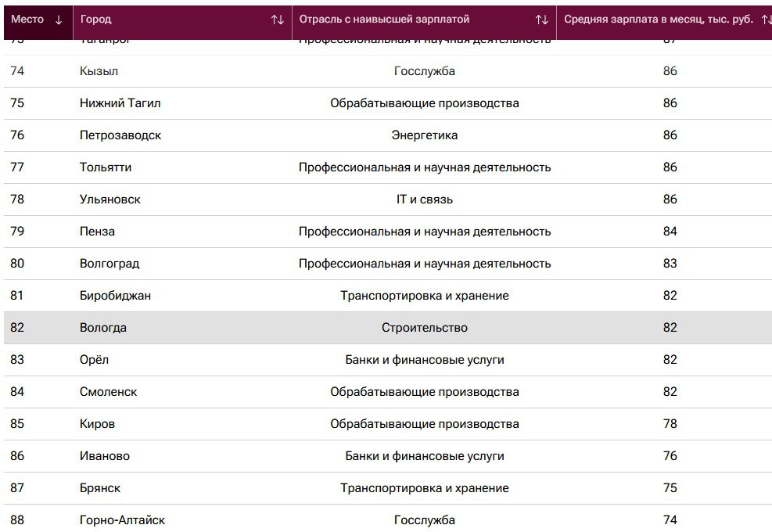The image size is (772, 532).
Task: Select the Брянск city cell
Action: click(100, 487)
